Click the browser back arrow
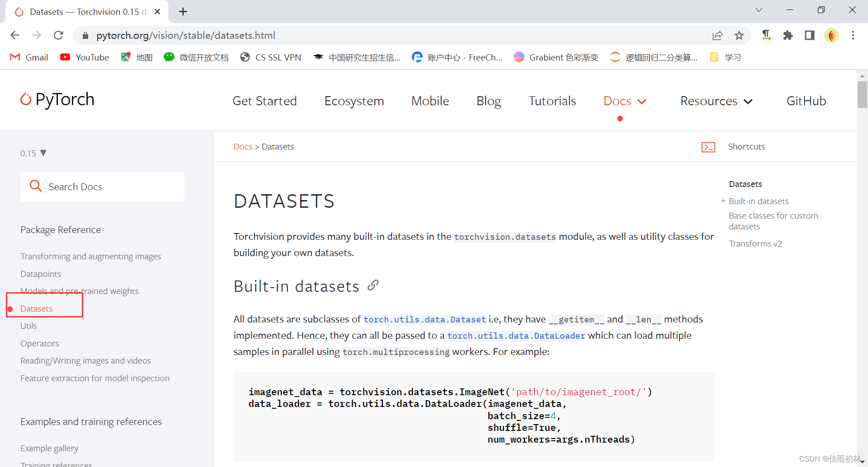The image size is (868, 467). [x=15, y=35]
